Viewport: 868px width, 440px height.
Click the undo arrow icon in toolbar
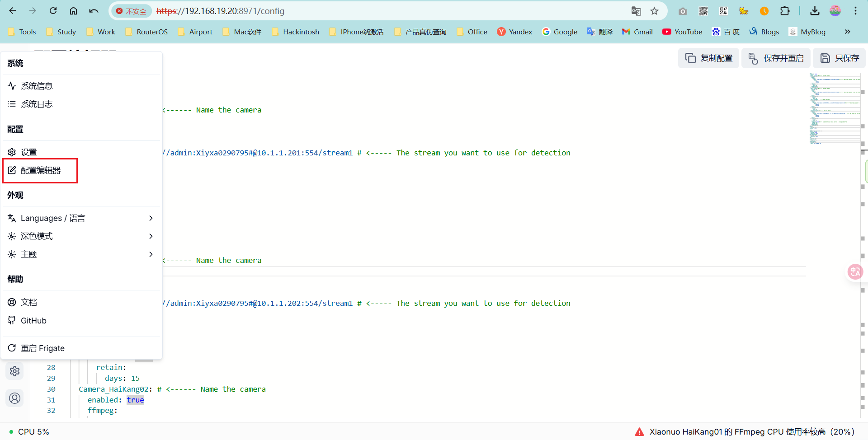tap(94, 11)
